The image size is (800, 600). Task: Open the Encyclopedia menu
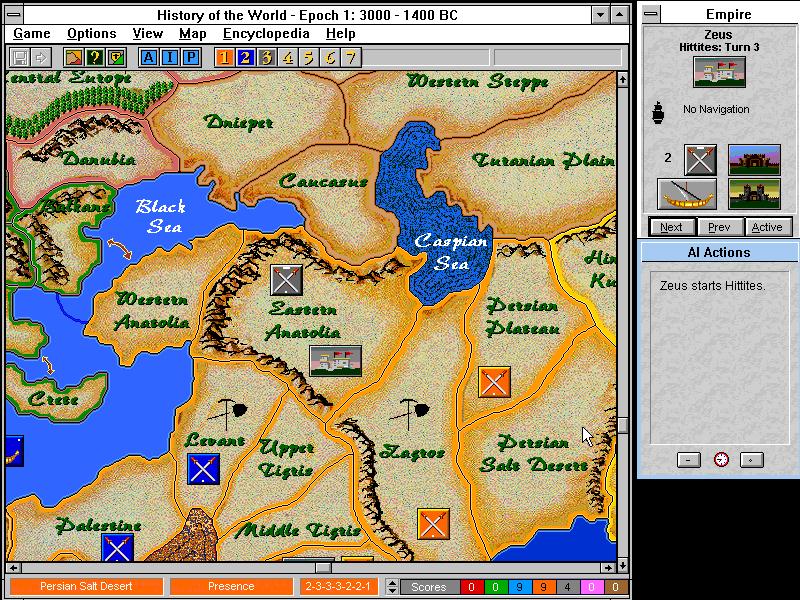click(x=266, y=34)
